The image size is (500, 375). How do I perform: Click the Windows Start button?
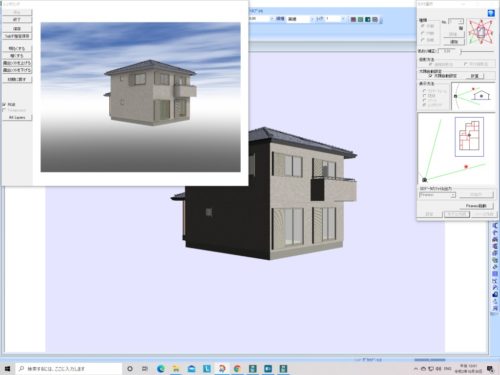pos(7,368)
